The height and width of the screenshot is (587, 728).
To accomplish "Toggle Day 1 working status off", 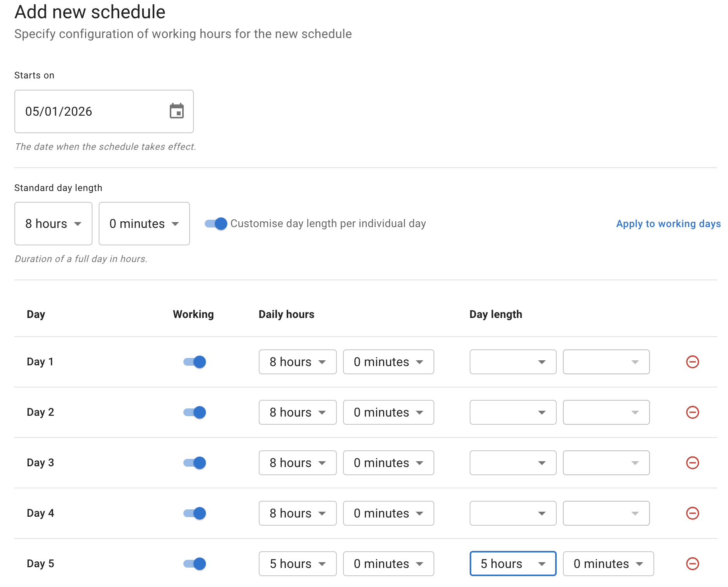I will [193, 362].
